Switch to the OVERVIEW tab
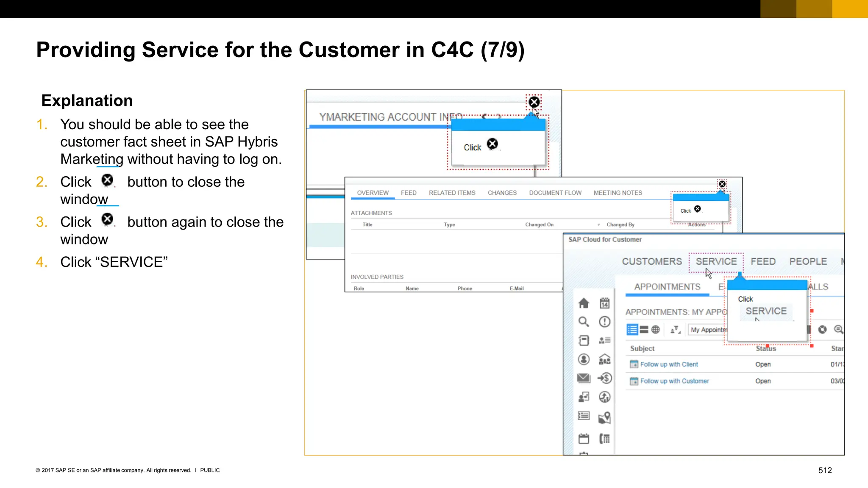Image resolution: width=868 pixels, height=488 pixels. tap(373, 193)
